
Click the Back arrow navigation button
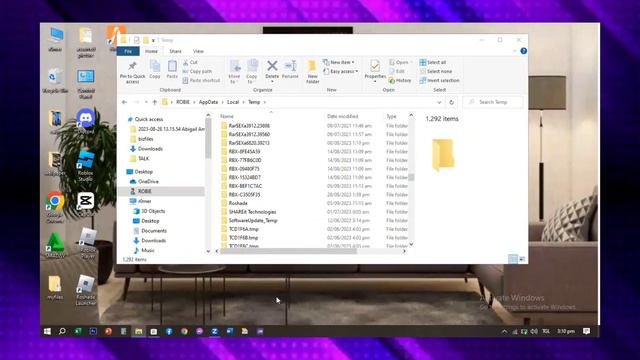124,102
